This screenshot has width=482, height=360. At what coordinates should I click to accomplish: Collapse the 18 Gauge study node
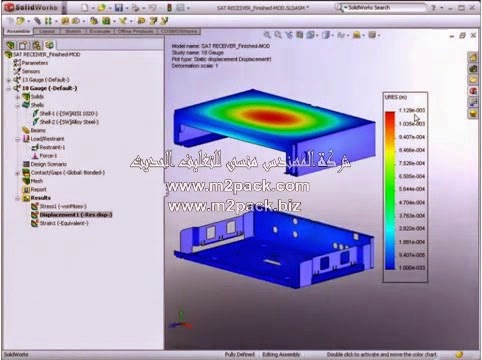tap(9, 88)
